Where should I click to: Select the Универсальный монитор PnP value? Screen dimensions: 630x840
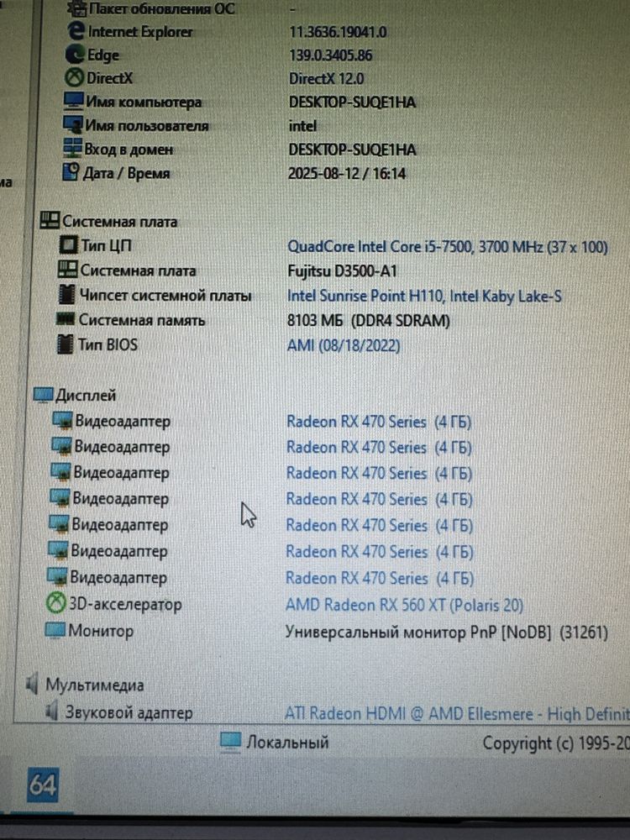tap(446, 633)
